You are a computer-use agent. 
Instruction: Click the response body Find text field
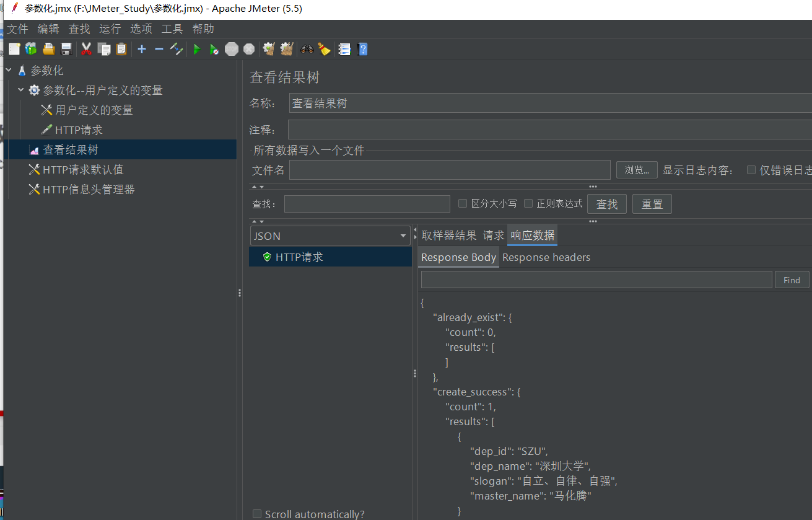coord(596,280)
